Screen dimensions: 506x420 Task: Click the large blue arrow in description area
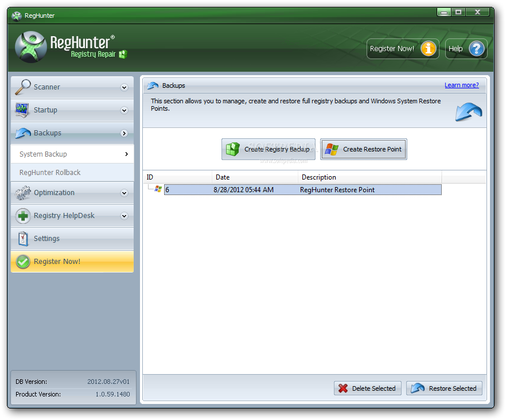coord(469,112)
